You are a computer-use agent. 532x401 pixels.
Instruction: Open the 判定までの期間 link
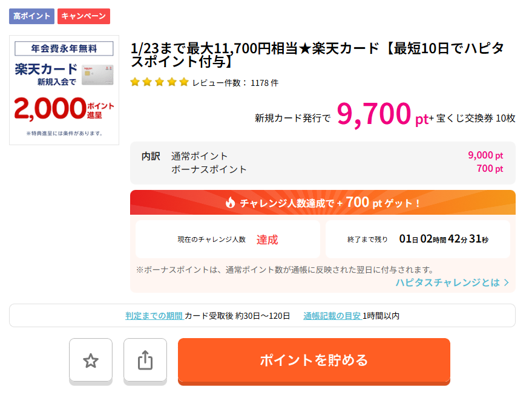(x=154, y=316)
